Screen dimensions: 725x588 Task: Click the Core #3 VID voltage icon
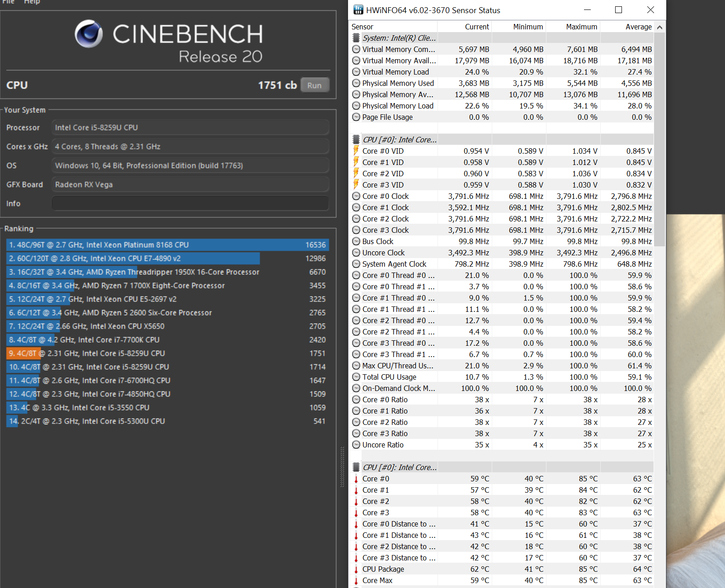[356, 184]
